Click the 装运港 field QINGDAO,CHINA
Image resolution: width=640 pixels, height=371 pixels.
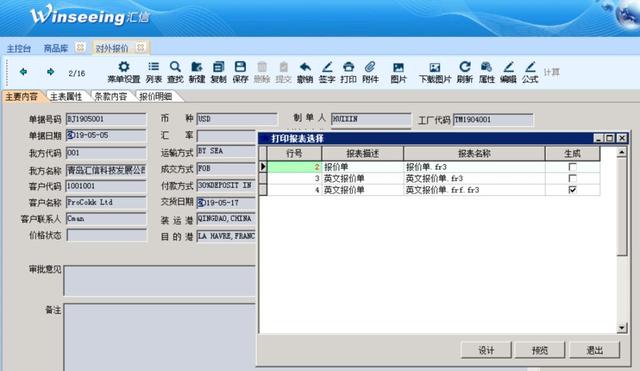coord(227,219)
